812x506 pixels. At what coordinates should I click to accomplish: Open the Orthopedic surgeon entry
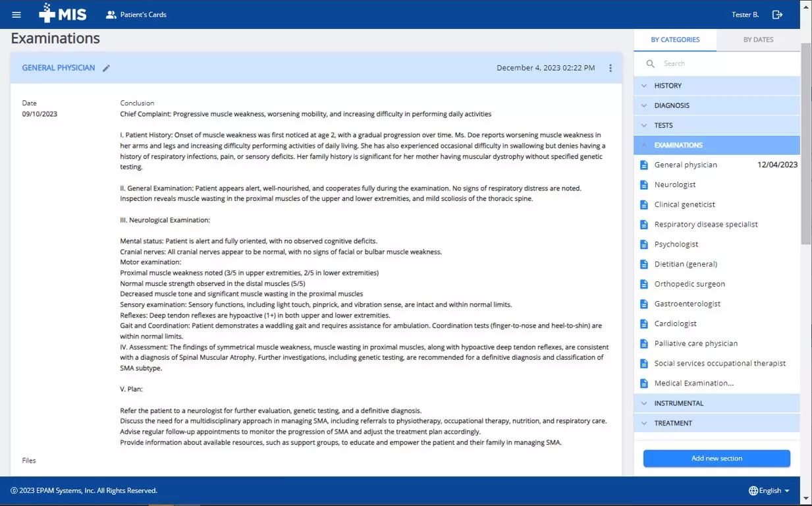click(x=690, y=284)
